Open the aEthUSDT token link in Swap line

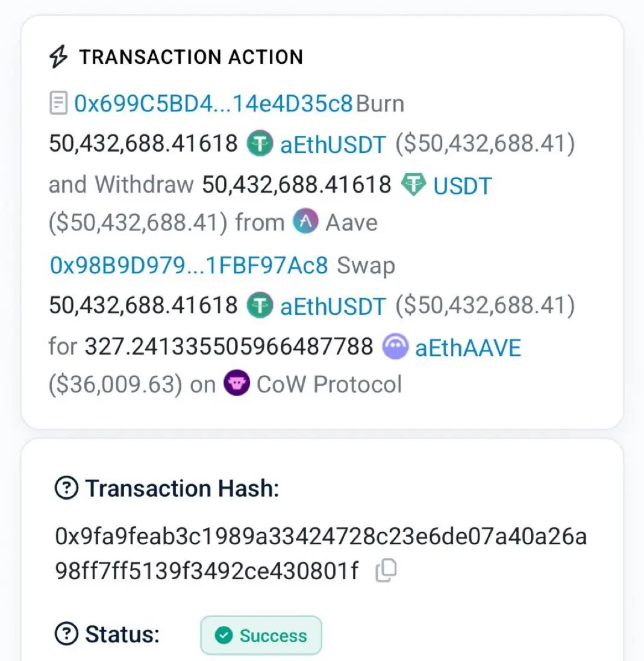(x=333, y=306)
